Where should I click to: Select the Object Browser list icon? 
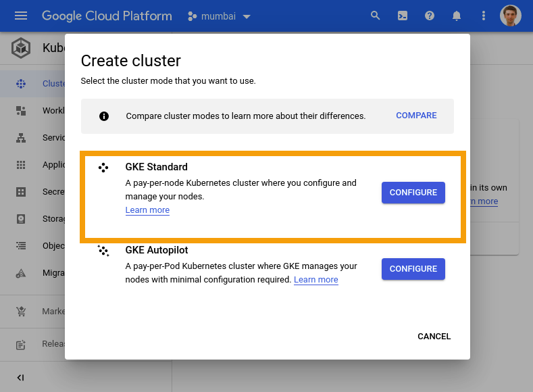point(21,245)
